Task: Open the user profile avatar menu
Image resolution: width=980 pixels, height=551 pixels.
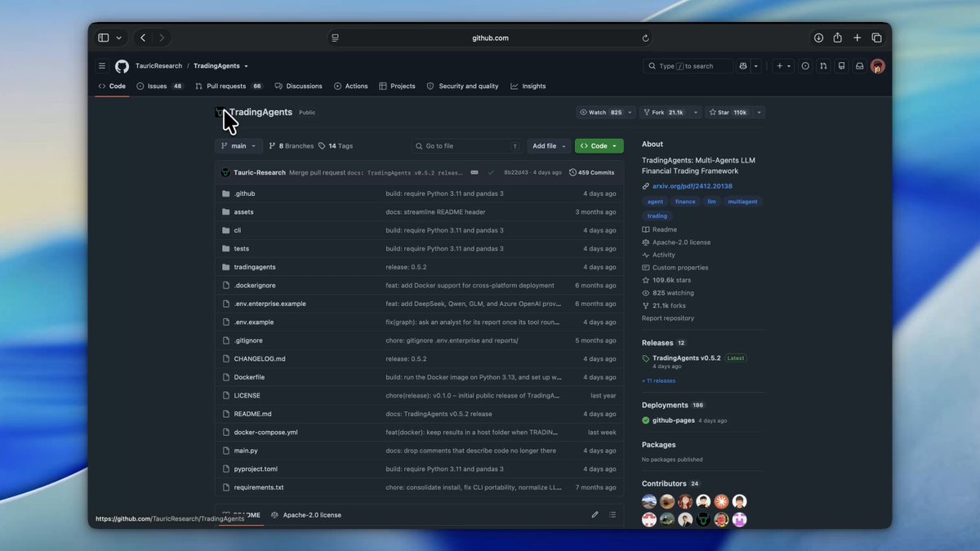Action: [x=878, y=66]
